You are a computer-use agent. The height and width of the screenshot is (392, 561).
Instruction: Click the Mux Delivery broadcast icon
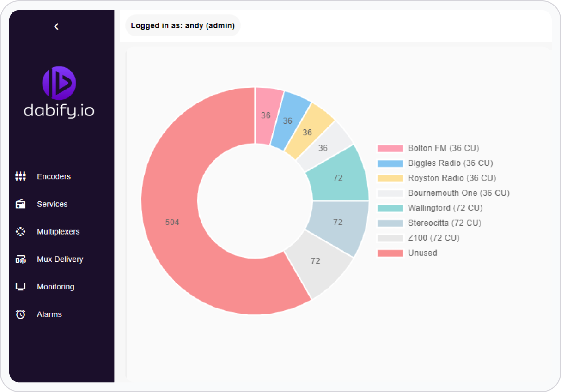pos(20,259)
